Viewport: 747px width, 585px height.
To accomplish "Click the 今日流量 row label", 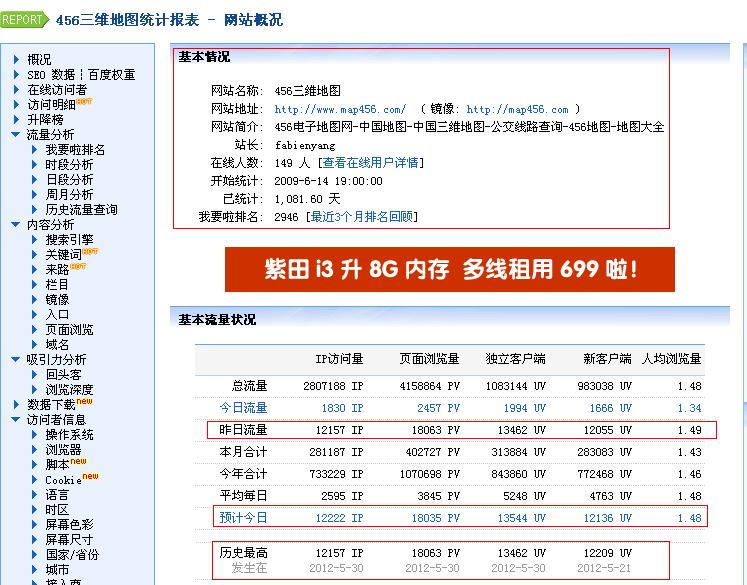I will (244, 408).
